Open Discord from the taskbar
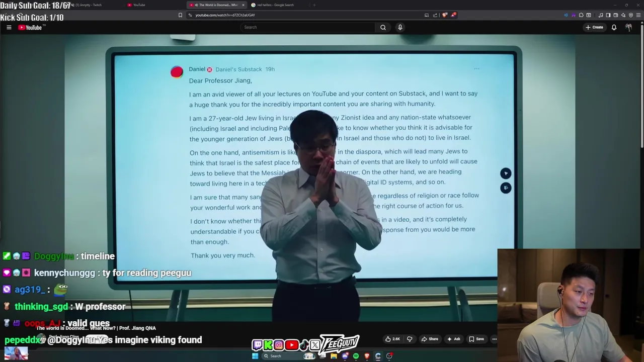Image resolution: width=644 pixels, height=362 pixels. pos(345,356)
